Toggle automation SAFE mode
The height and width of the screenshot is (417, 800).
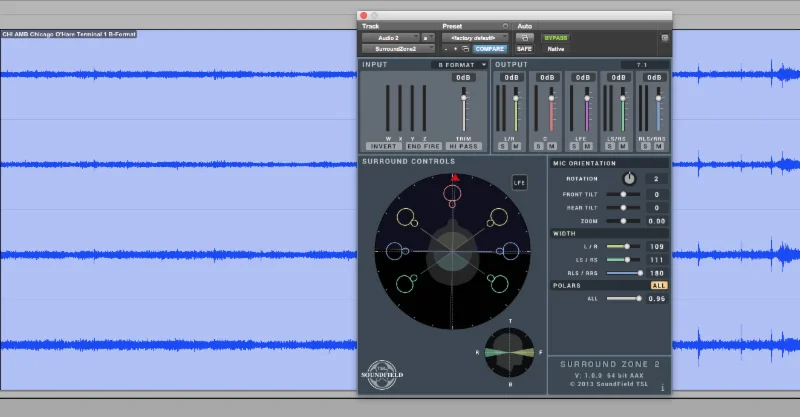(x=524, y=49)
